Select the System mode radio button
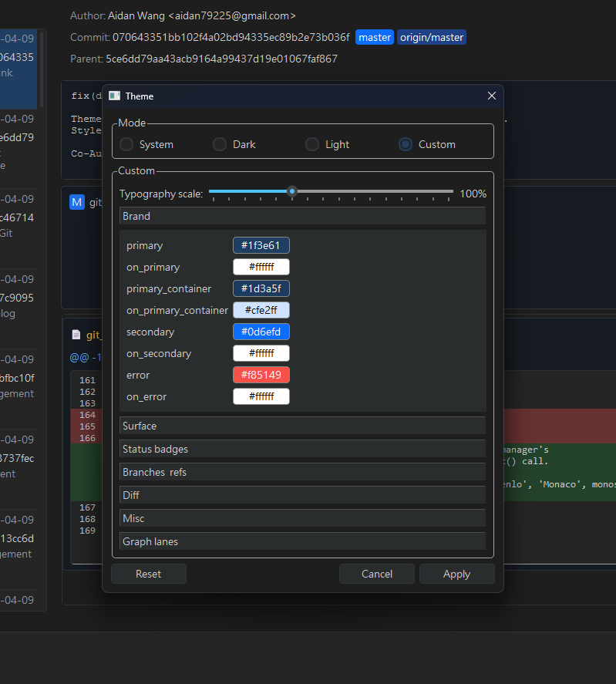 click(126, 144)
